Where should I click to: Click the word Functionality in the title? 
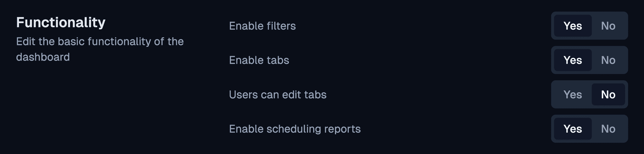(x=61, y=22)
